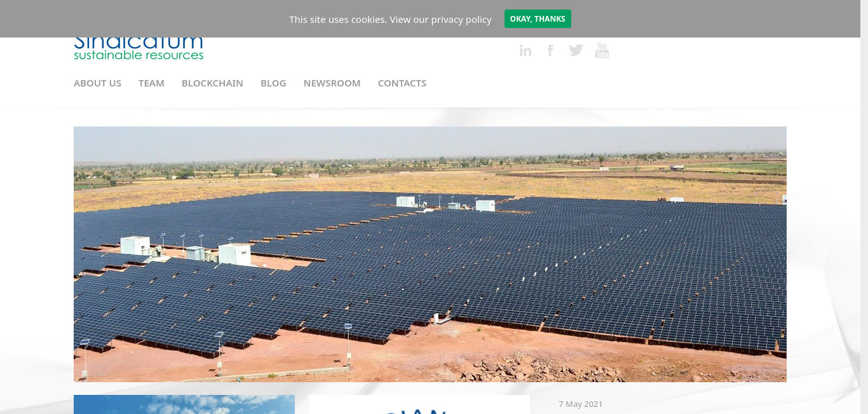Click the page's vertical scrollbar track

click(864, 207)
